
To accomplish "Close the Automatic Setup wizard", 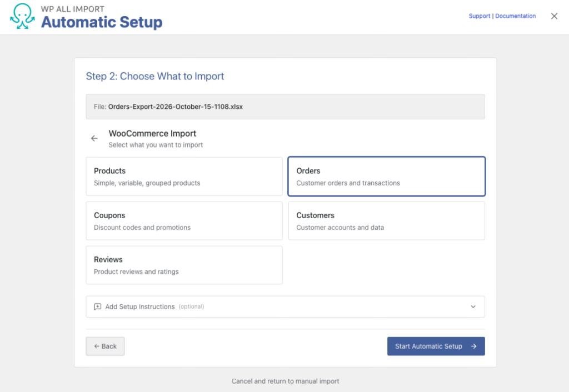I will pyautogui.click(x=554, y=16).
